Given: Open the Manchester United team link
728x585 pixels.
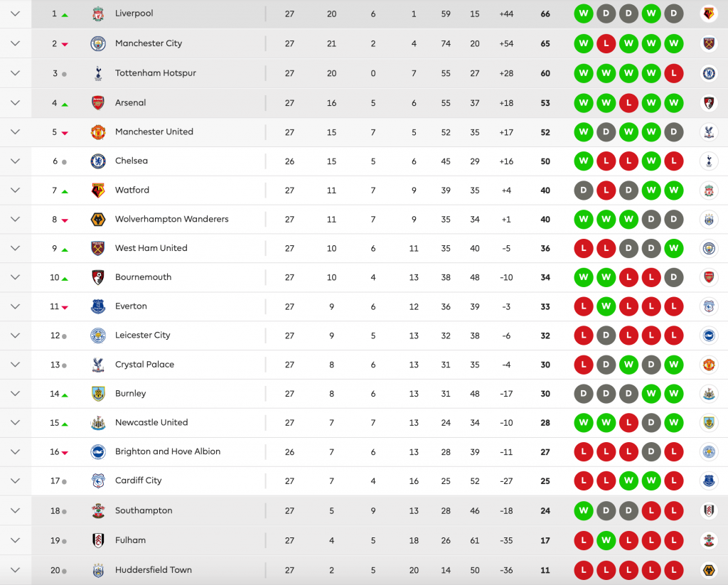Looking at the screenshot, I should click(154, 132).
